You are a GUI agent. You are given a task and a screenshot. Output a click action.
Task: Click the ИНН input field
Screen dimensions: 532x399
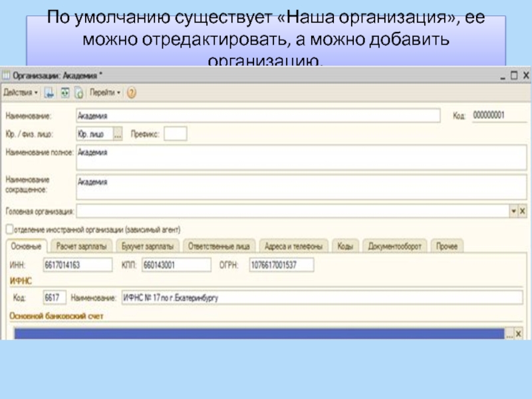pyautogui.click(x=78, y=265)
